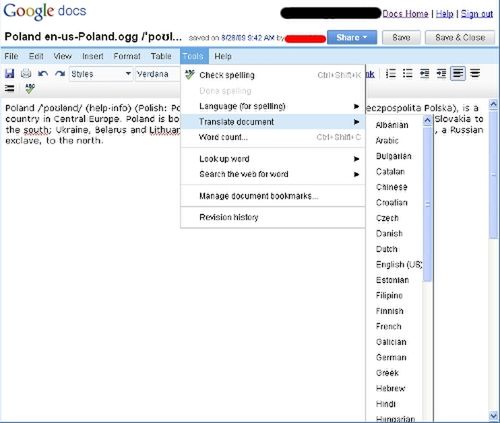The image size is (500, 423).
Task: Open the Help menu in menu bar
Action: point(223,56)
